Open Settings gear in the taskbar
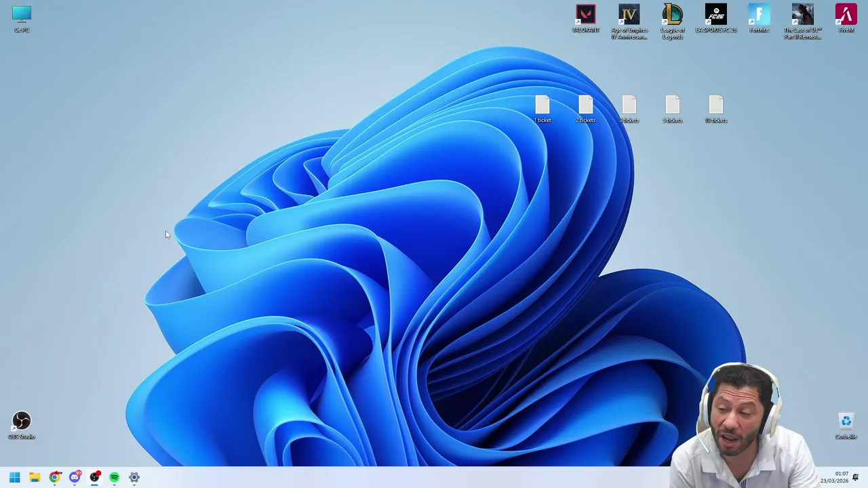Screen dimensions: 868x488 click(x=134, y=477)
